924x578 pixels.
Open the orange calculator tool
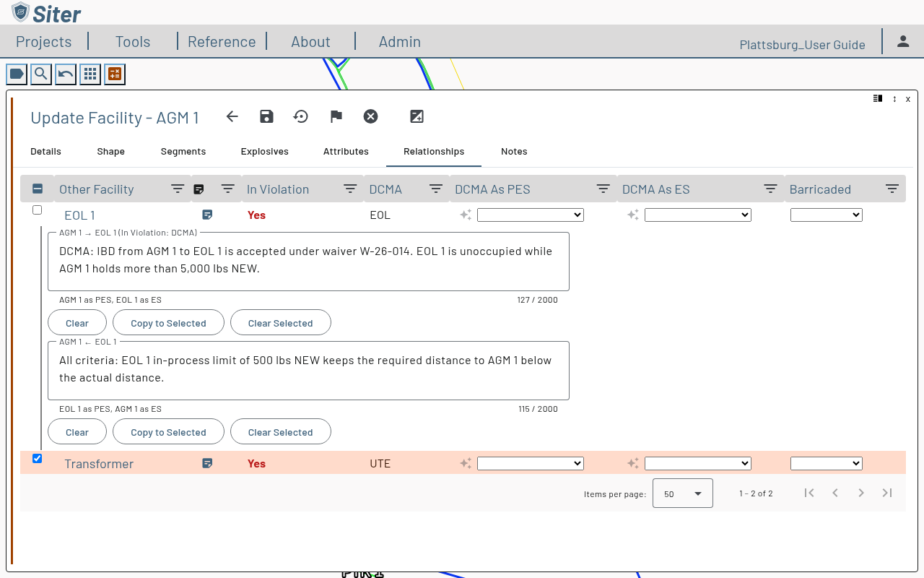115,74
